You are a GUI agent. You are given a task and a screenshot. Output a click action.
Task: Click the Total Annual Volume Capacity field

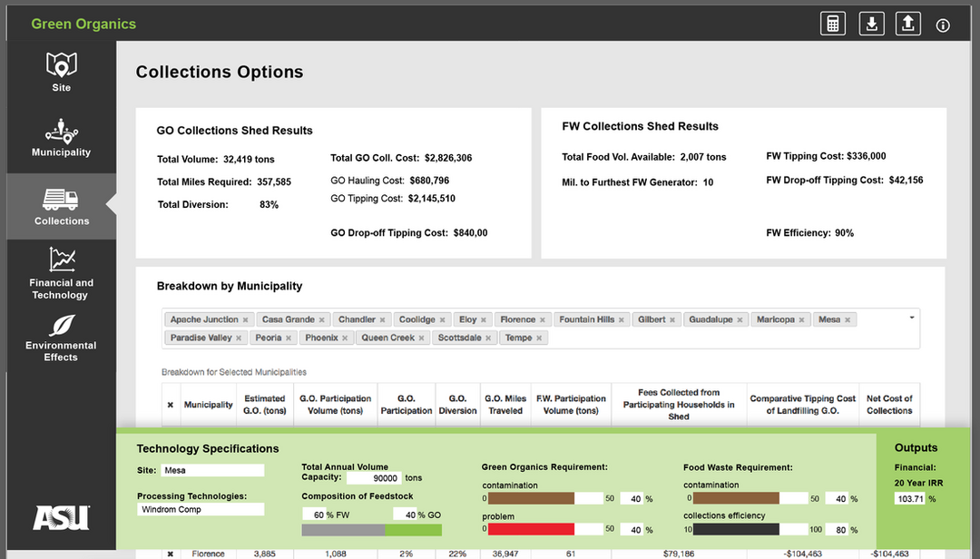click(x=373, y=478)
